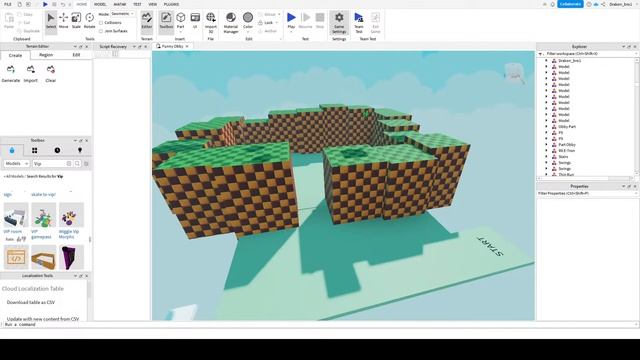Click the share icon near username
The image size is (640, 360).
(603, 4)
